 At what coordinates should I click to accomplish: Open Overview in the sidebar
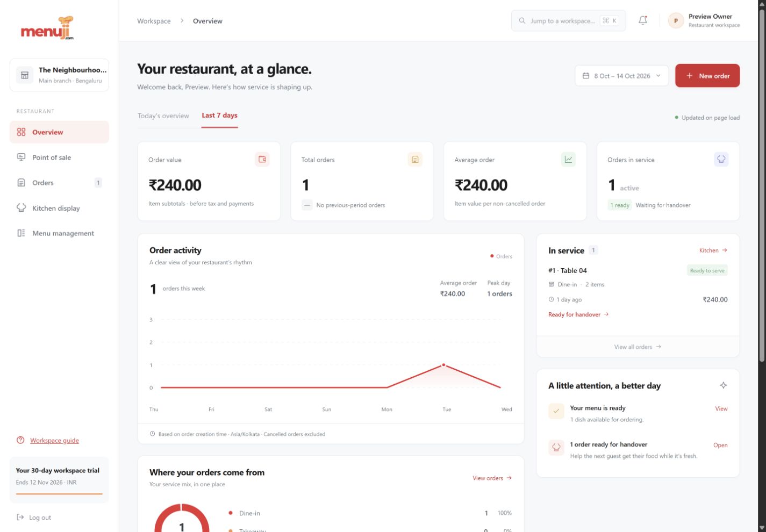pyautogui.click(x=59, y=132)
